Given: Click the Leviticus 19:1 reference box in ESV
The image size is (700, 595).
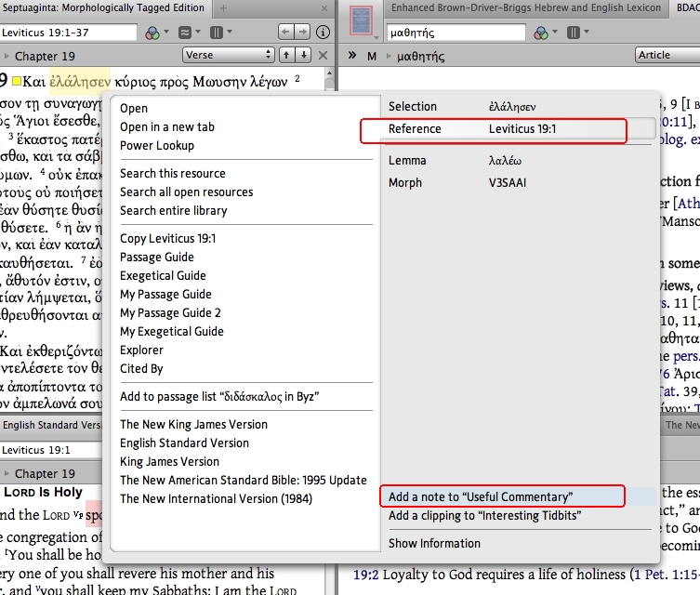Looking at the screenshot, I should 51,450.
